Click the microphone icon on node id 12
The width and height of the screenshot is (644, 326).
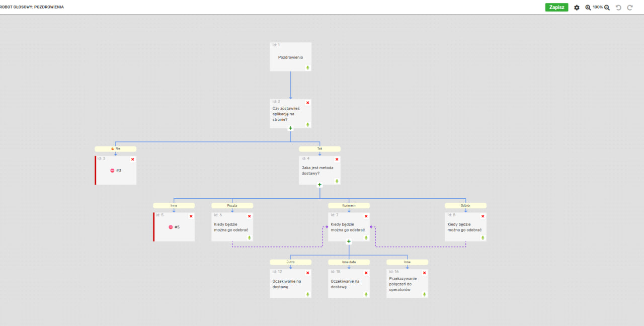[x=307, y=294]
